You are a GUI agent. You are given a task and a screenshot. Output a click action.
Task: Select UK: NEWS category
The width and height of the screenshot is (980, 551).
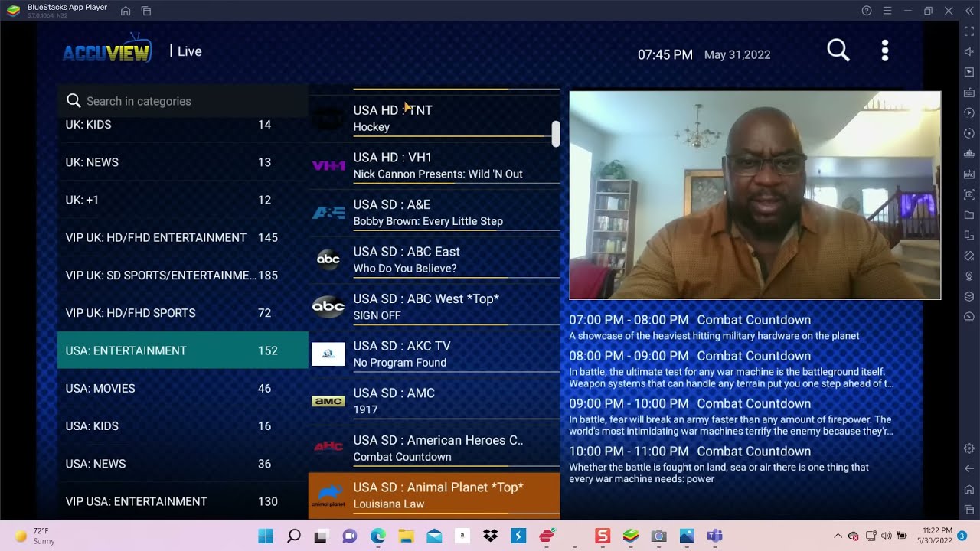[x=182, y=162]
